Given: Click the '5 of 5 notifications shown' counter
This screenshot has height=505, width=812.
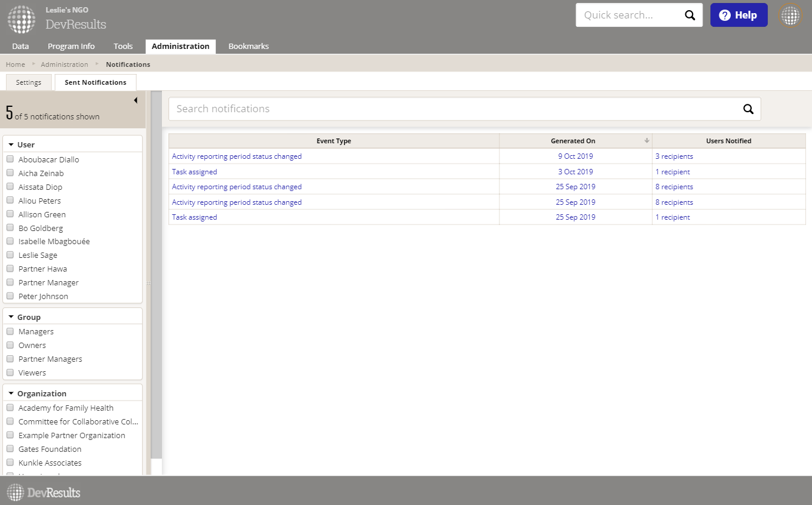Looking at the screenshot, I should 53,113.
